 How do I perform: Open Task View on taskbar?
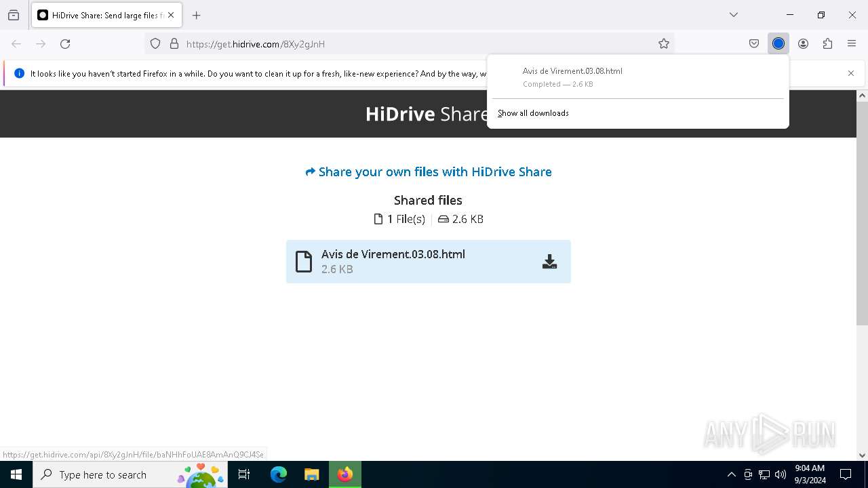pyautogui.click(x=245, y=474)
